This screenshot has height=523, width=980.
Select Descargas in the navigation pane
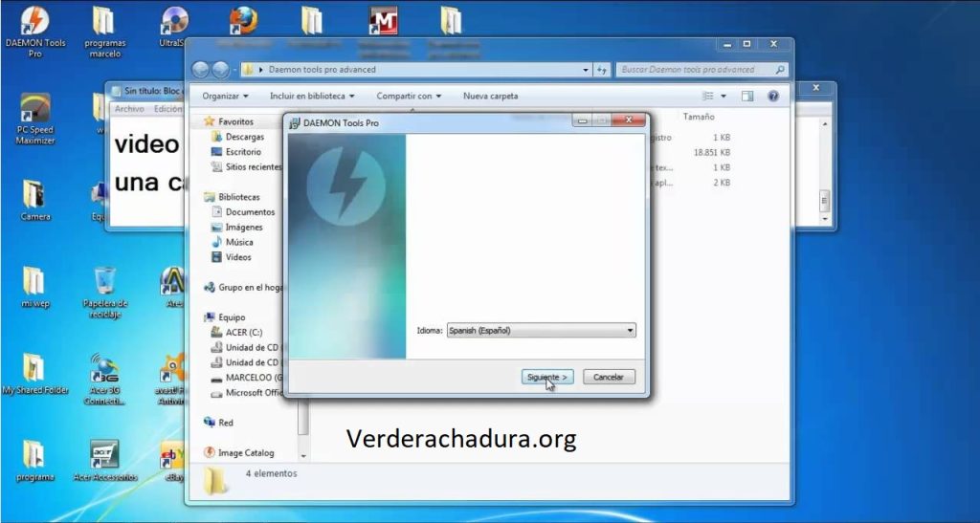pos(244,137)
